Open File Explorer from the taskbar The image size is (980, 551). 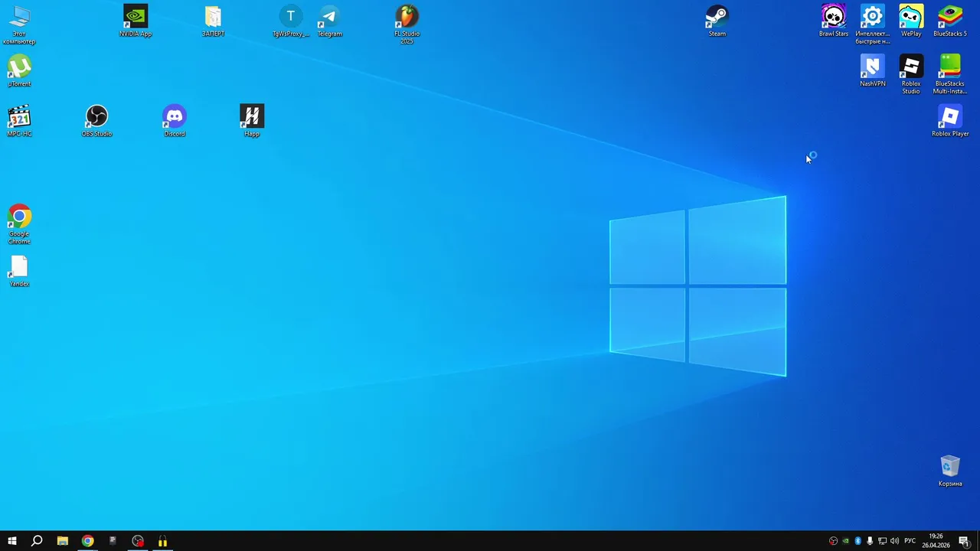coord(63,541)
